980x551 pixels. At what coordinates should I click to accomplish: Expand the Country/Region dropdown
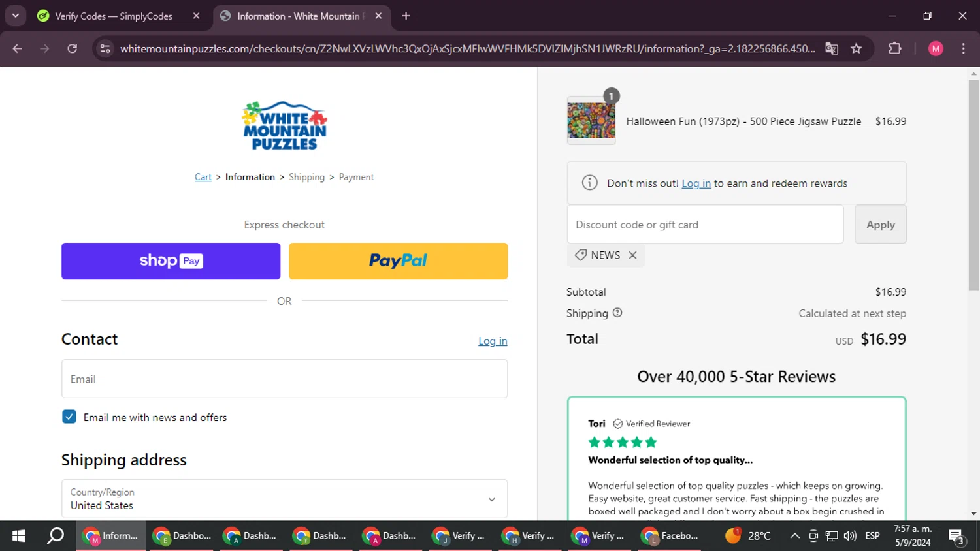pos(284,499)
